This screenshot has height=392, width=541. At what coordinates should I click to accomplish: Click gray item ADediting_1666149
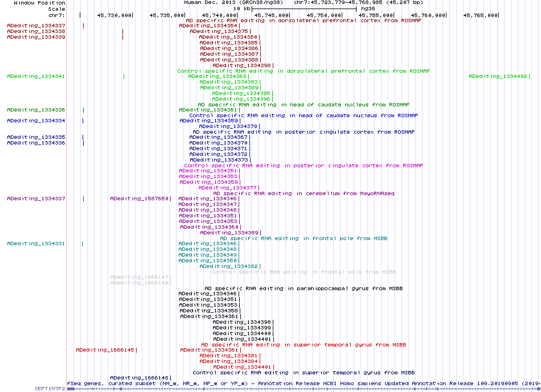(x=140, y=283)
